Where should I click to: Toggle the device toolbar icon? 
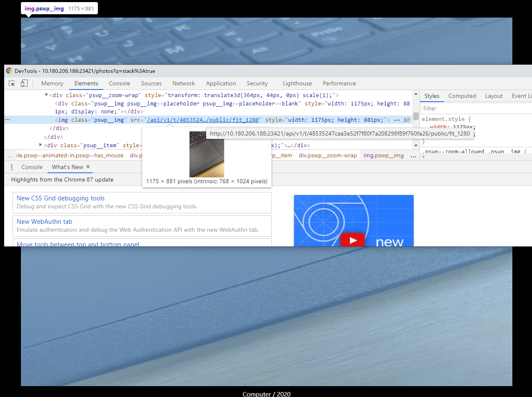point(24,83)
